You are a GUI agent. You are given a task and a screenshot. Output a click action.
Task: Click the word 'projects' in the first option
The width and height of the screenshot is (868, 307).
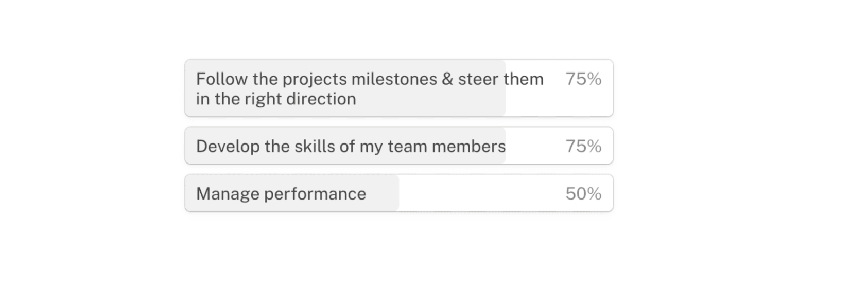tap(315, 79)
